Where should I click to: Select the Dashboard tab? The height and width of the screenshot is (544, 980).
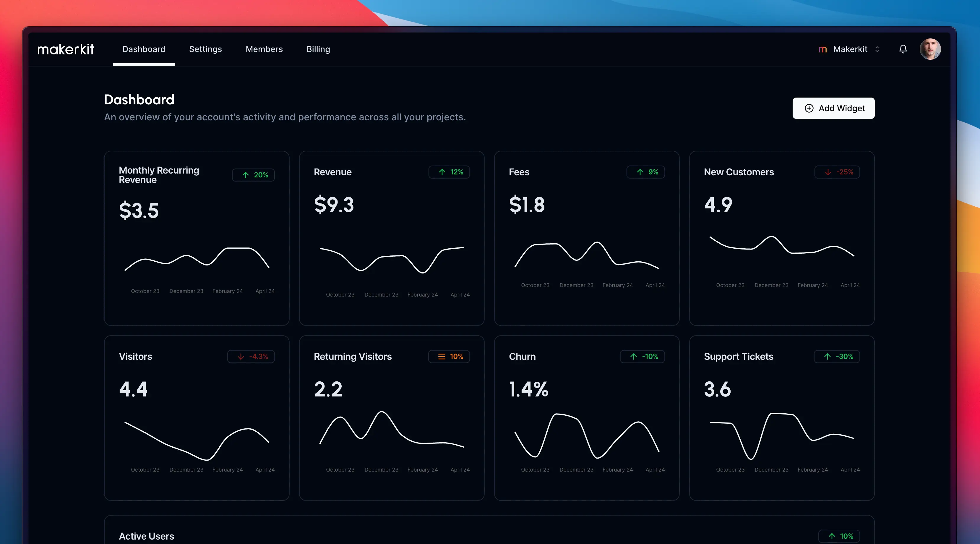[143, 49]
